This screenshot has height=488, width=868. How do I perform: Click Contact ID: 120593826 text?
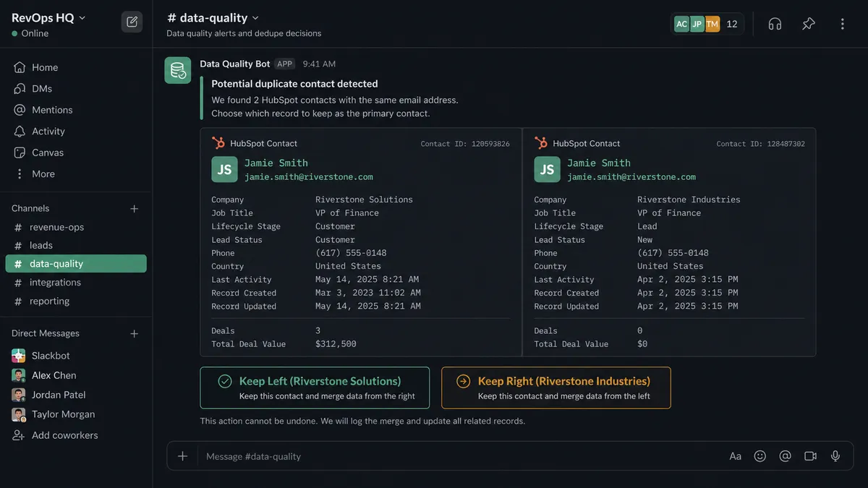465,144
